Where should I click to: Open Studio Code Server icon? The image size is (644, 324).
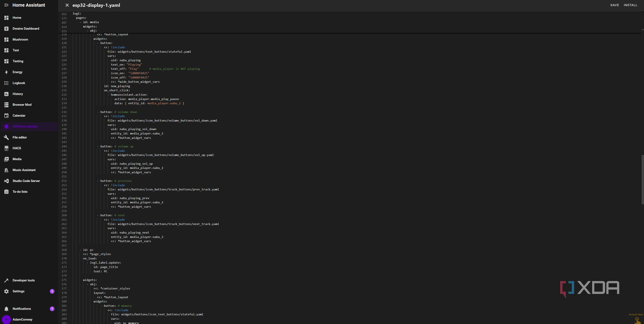click(6, 181)
